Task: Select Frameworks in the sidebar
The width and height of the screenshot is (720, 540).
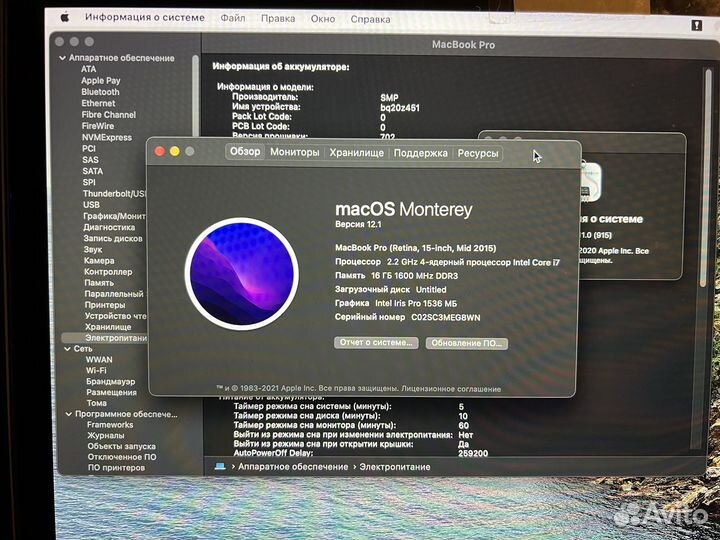Action: (x=110, y=425)
